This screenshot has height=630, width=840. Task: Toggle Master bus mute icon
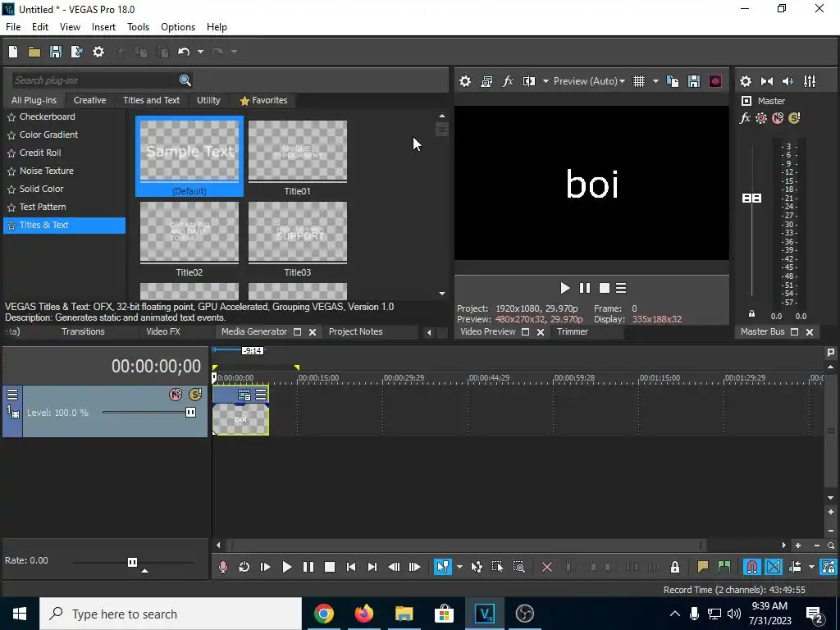(778, 118)
